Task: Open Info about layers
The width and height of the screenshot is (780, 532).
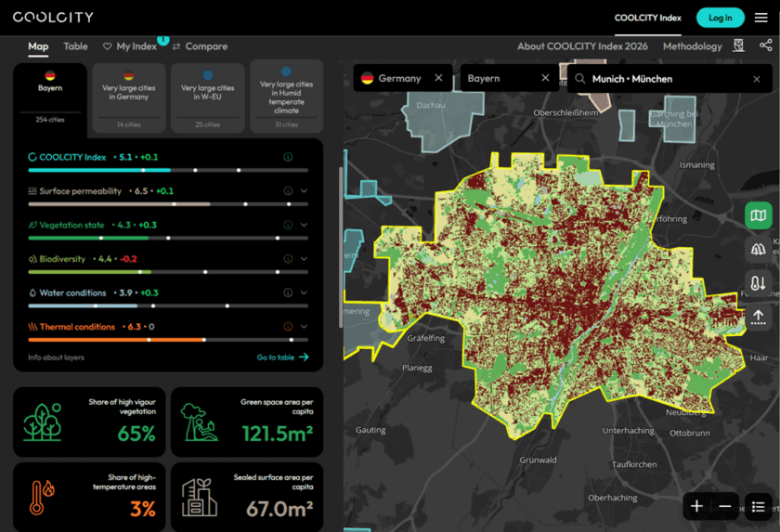Action: point(57,357)
